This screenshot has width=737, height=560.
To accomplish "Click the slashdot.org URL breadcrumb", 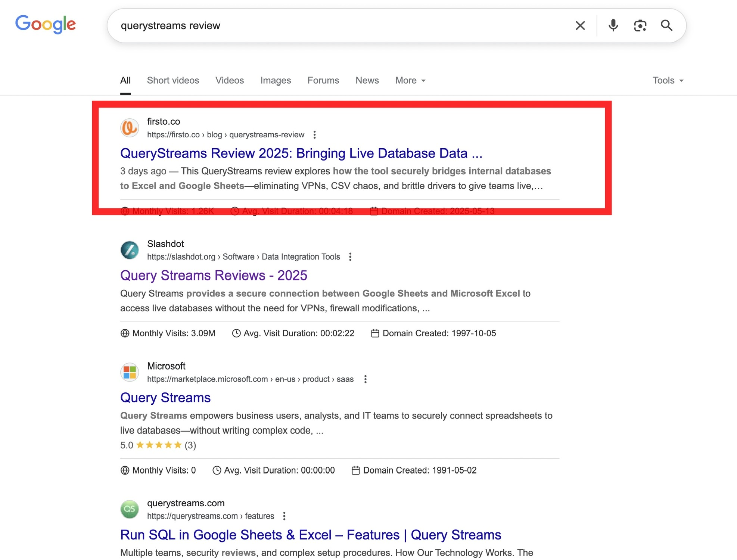I will click(x=243, y=257).
